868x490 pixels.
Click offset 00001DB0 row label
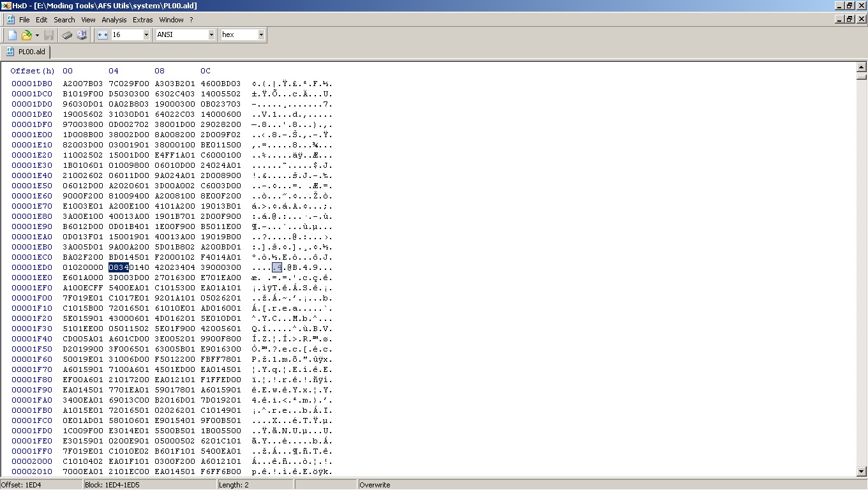[32, 84]
